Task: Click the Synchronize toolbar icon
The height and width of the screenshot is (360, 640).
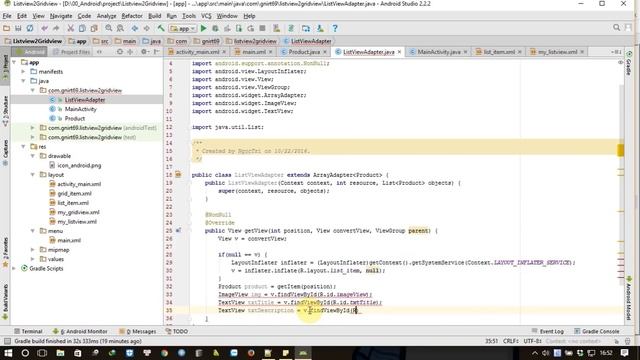Action: pos(30,28)
